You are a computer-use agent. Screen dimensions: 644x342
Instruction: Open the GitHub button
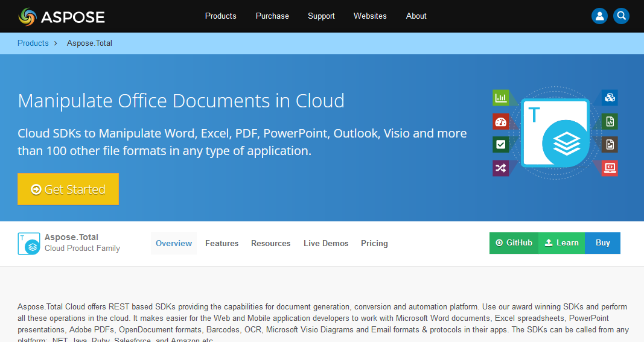tap(514, 243)
